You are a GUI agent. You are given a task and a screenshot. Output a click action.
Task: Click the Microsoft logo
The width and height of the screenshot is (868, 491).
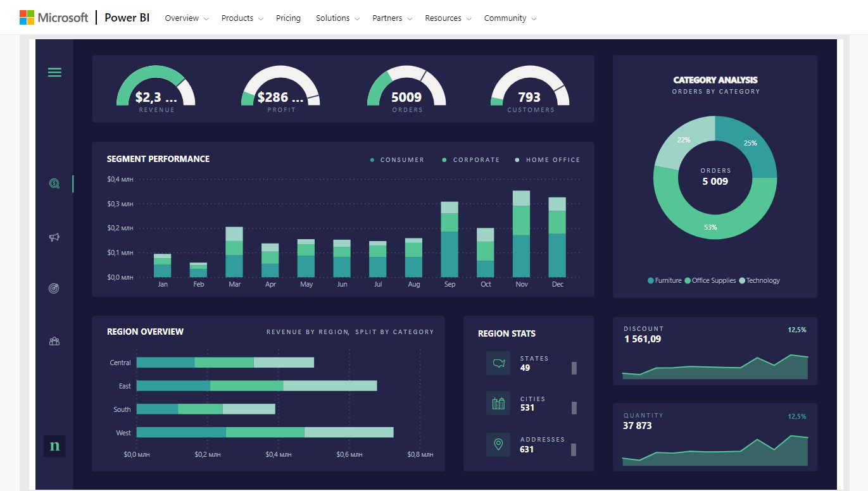54,18
